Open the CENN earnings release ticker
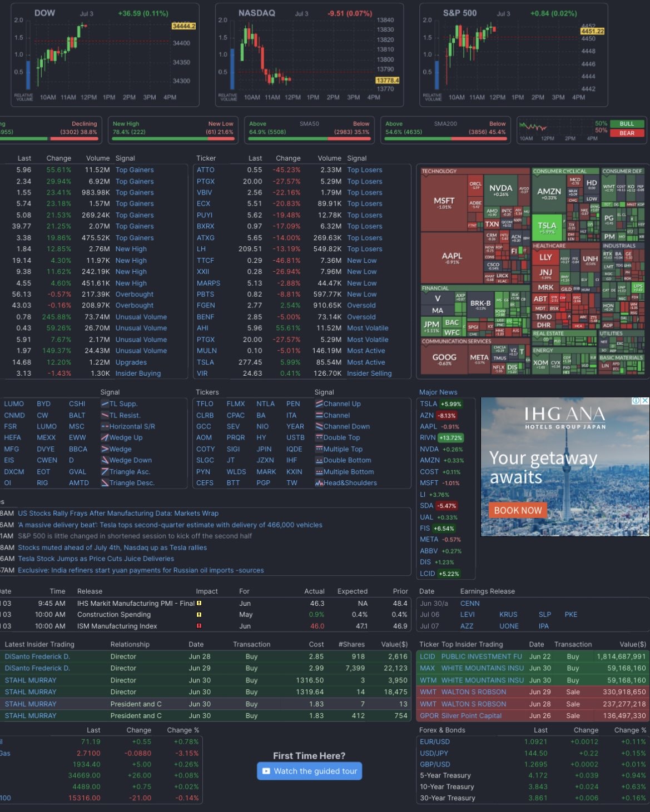The height and width of the screenshot is (812, 650). 470,603
